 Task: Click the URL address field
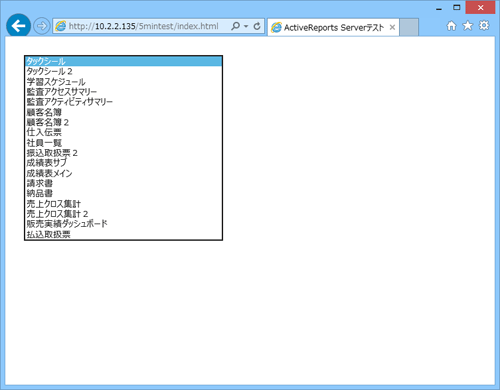[143, 26]
